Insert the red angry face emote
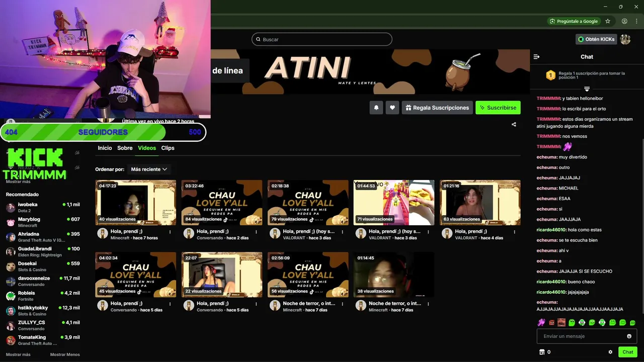 551,322
